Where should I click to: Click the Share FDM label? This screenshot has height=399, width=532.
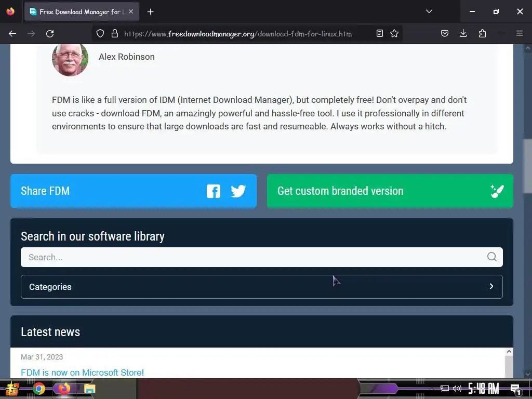(x=45, y=191)
